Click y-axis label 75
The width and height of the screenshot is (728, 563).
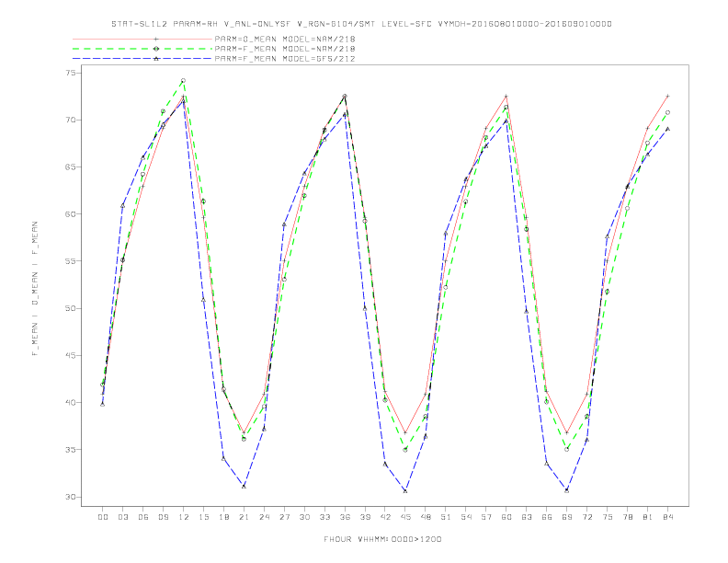[x=70, y=73]
